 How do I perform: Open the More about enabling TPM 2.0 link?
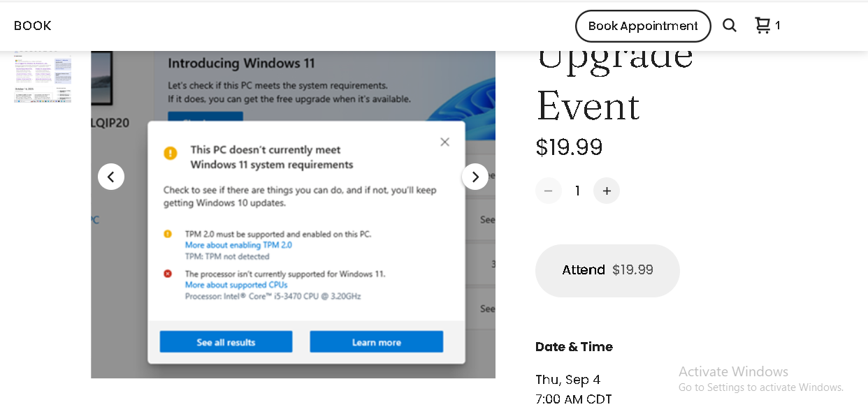[x=238, y=245]
